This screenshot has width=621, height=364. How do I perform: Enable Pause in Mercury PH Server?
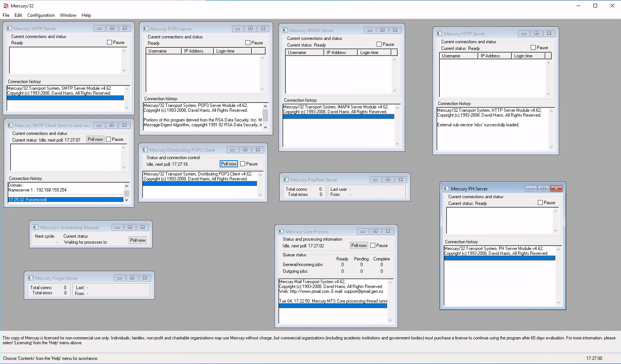click(540, 203)
